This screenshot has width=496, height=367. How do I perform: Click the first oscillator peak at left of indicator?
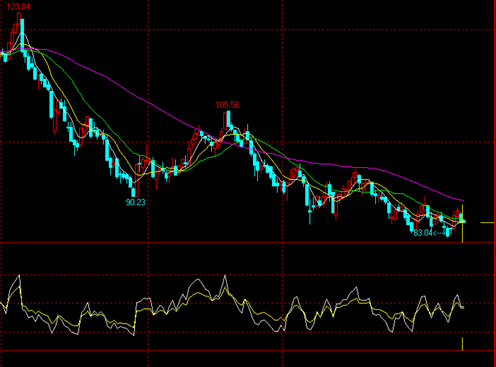click(x=19, y=275)
